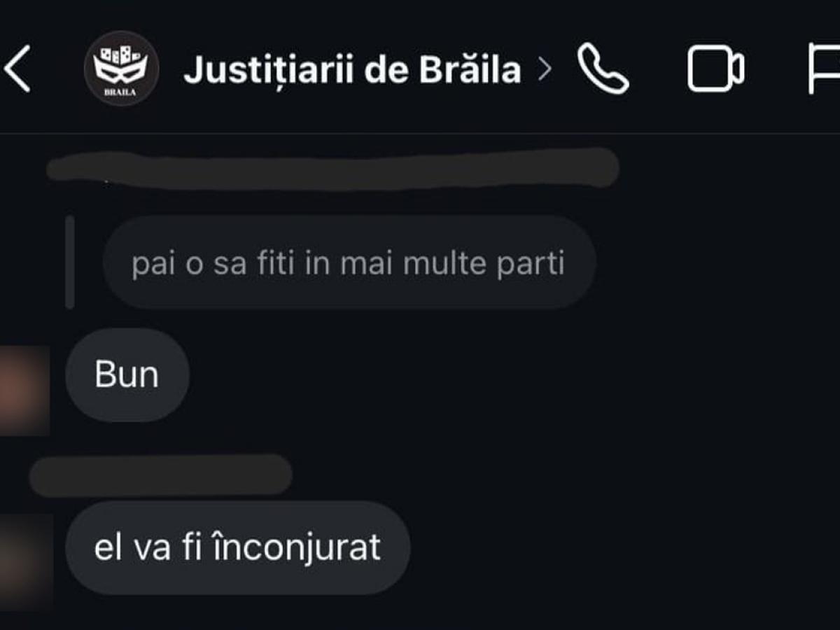Open blurred avatar beside el va fi înconjurat
840x630 pixels.
pos(26,561)
